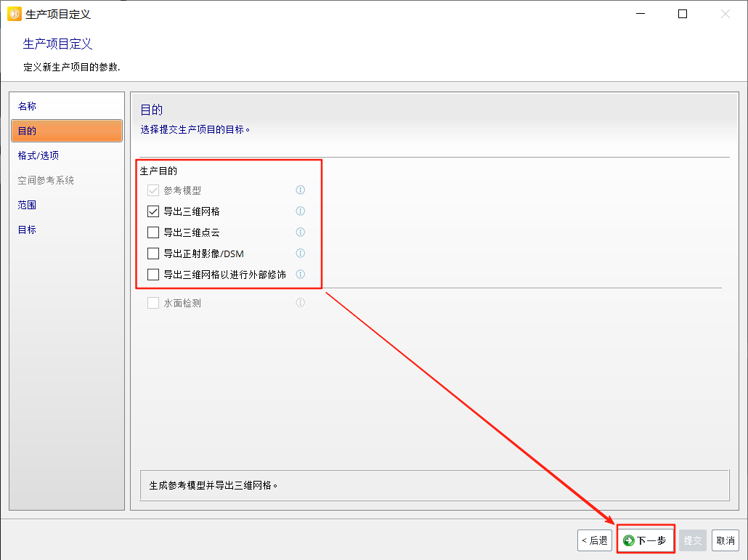This screenshot has height=560, width=748.
Task: Uncheck the 导出三维网格 checkbox
Action: tap(153, 211)
